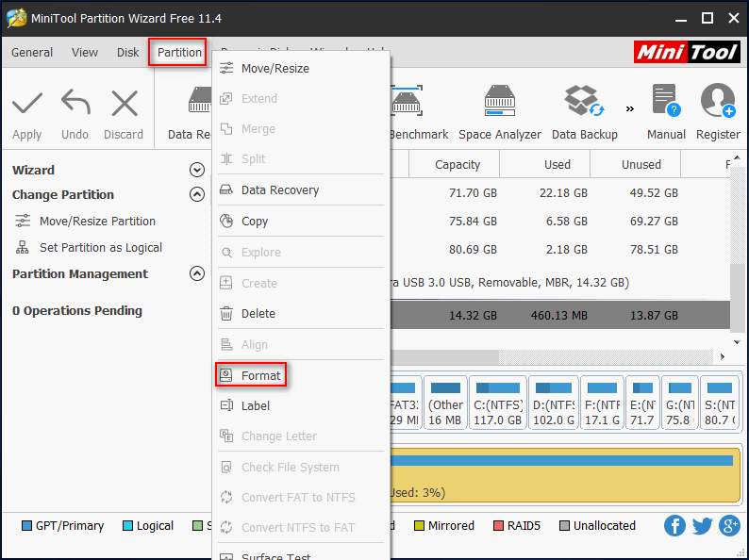The image size is (749, 560).
Task: Choose the Split entry in the Partition menu
Action: 301,159
